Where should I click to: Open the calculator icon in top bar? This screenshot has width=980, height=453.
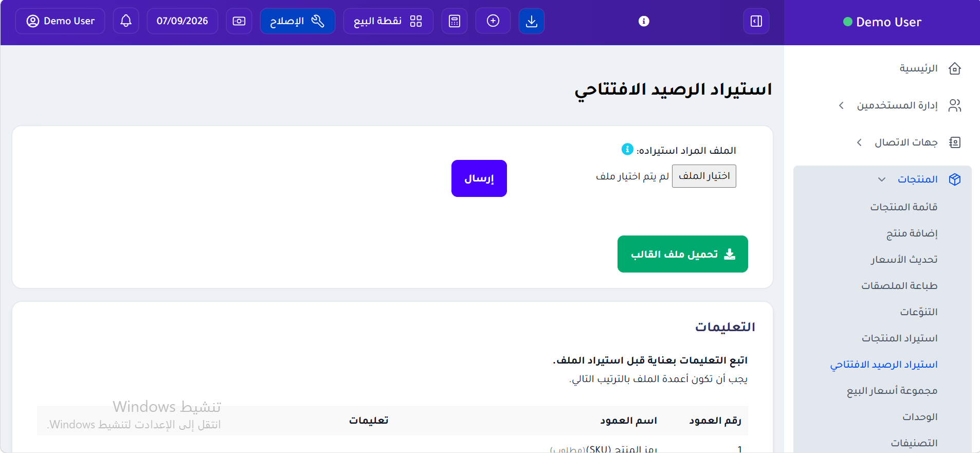(x=455, y=21)
